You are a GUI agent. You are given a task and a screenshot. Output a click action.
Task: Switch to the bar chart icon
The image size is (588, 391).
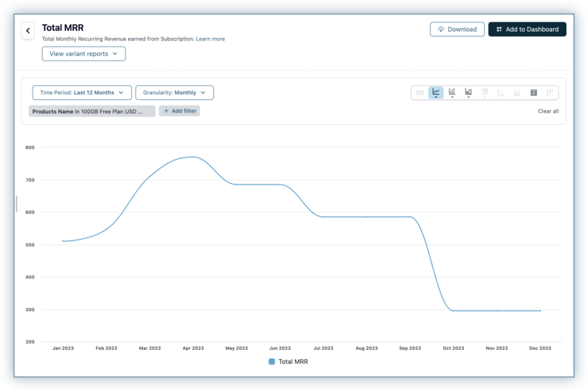[x=452, y=92]
